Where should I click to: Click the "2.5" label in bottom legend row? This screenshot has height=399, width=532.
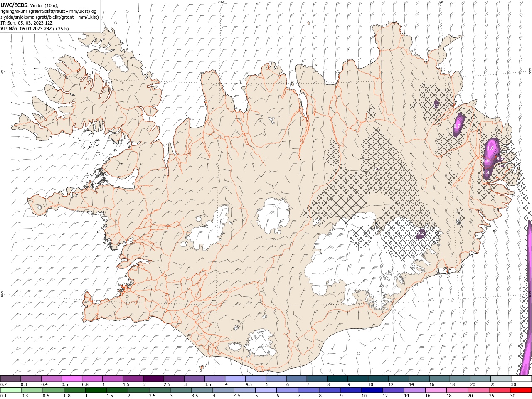[152, 396]
